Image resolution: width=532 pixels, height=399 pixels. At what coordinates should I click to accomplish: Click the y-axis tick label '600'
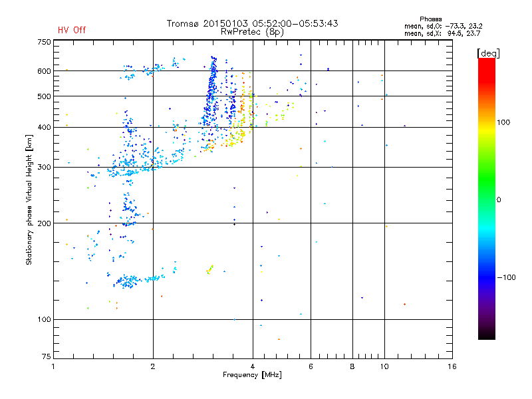click(45, 71)
